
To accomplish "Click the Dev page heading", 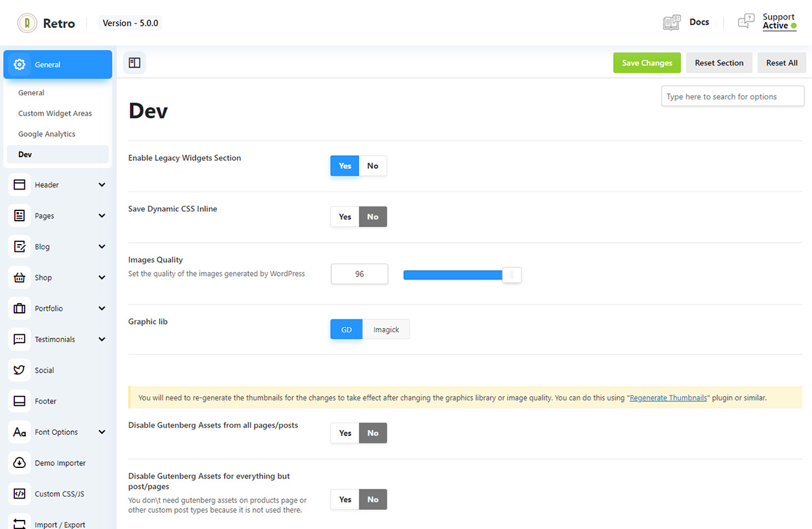I will tap(148, 111).
